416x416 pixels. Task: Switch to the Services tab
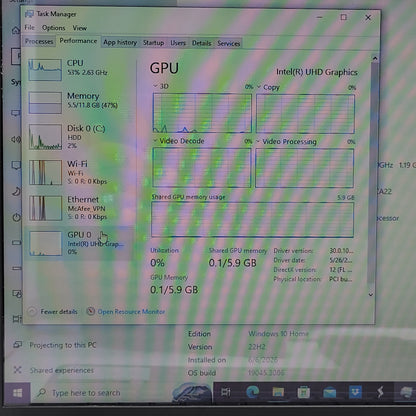[229, 43]
